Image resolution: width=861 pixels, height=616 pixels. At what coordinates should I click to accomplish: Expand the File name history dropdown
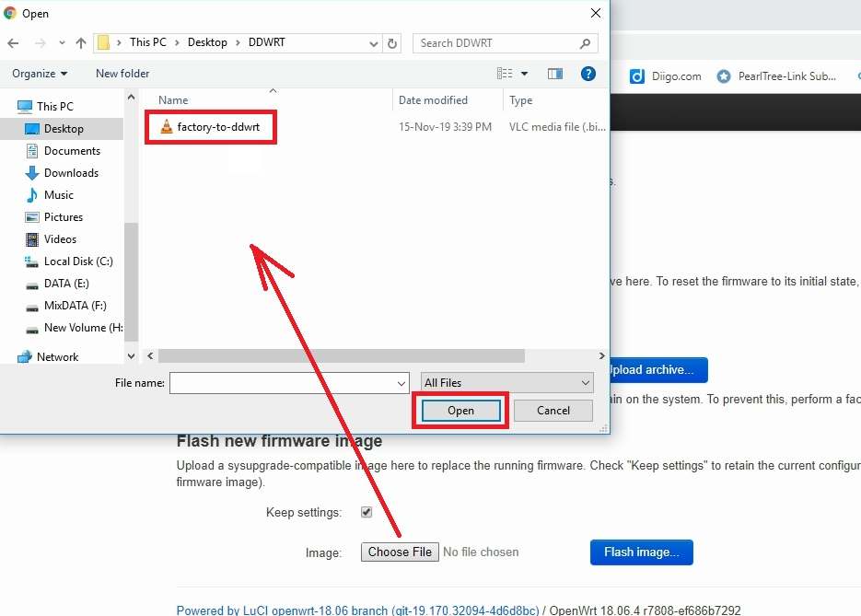click(x=401, y=383)
